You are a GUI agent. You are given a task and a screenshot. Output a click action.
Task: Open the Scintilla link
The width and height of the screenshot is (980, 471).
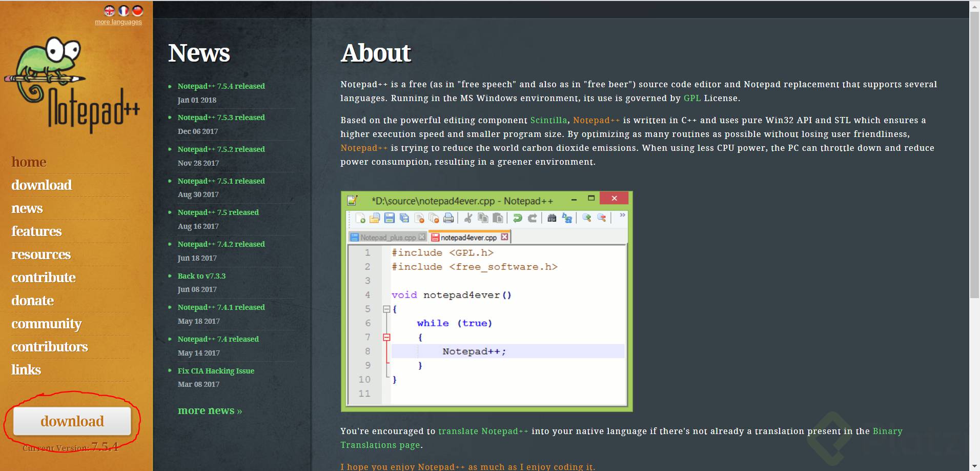point(548,120)
